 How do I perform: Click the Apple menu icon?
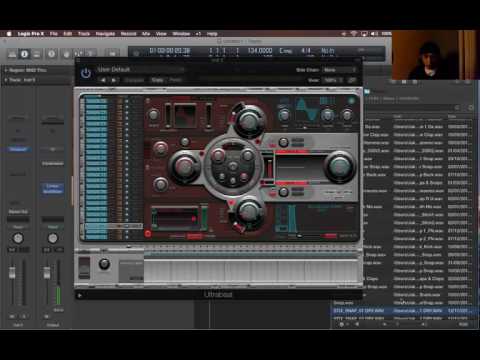(x=9, y=34)
